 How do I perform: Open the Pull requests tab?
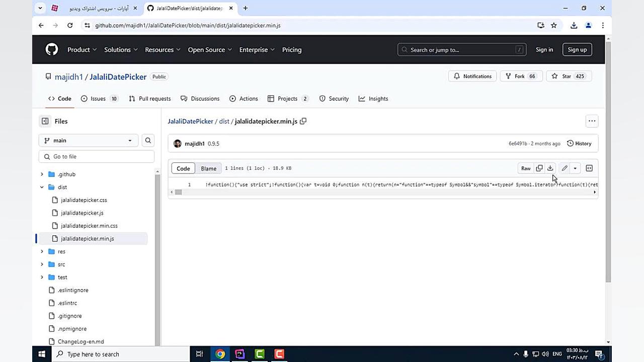click(150, 99)
